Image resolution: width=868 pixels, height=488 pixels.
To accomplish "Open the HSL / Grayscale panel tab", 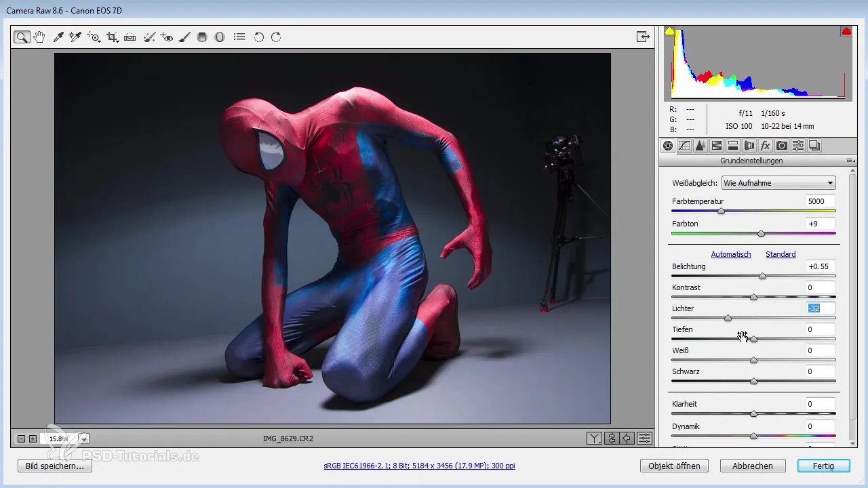I will 717,145.
